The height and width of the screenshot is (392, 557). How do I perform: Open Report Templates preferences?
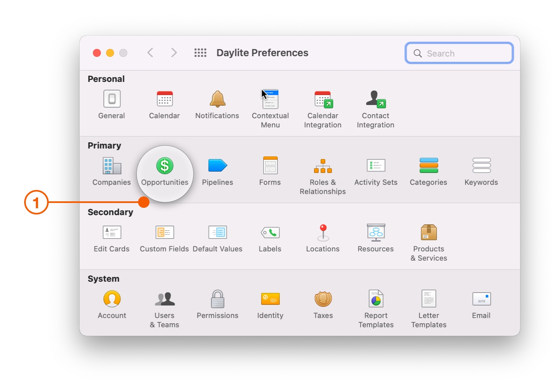coord(376,300)
